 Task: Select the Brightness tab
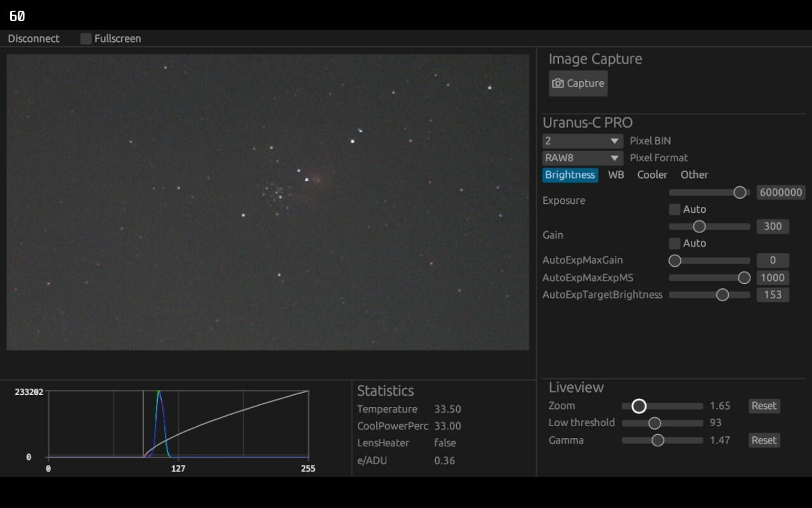coord(570,175)
